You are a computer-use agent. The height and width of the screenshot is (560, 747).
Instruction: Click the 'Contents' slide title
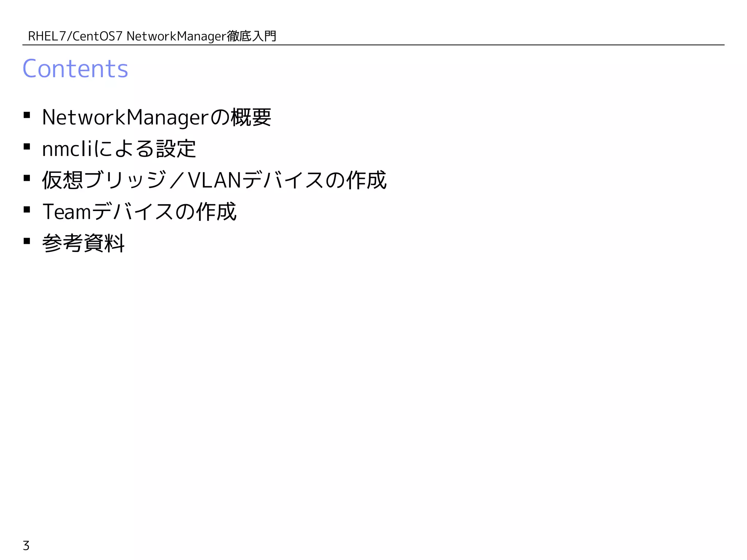click(x=75, y=69)
